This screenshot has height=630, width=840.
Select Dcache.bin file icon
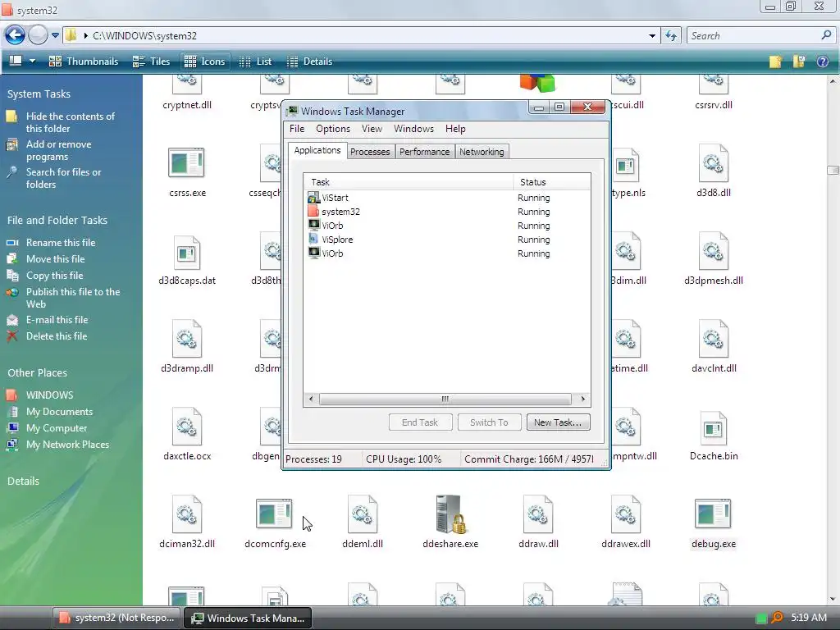coord(713,428)
